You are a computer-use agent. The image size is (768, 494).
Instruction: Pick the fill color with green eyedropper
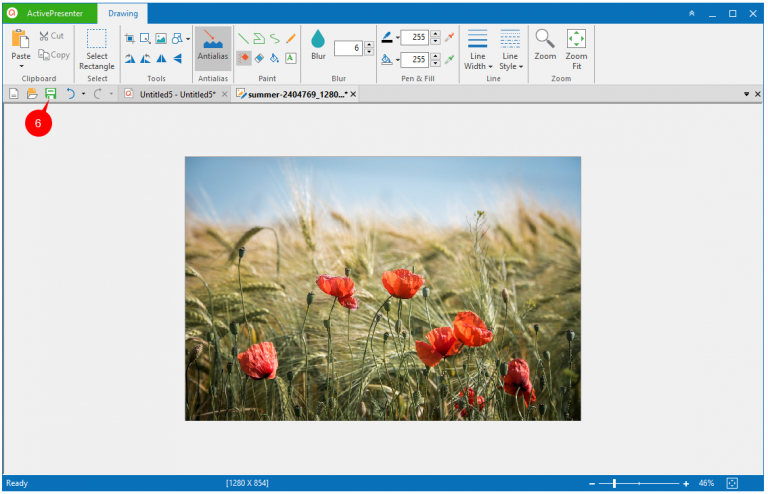pos(449,59)
